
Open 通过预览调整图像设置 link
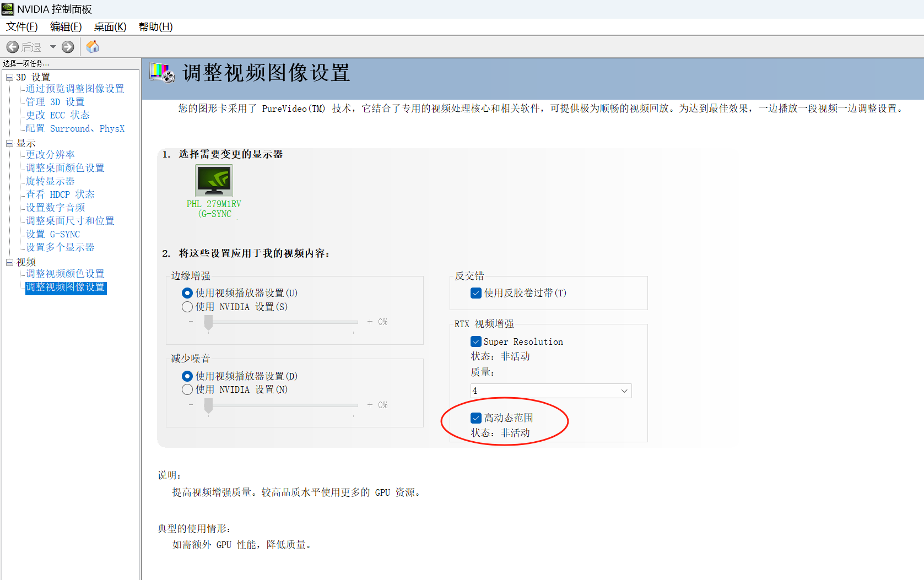(x=75, y=89)
